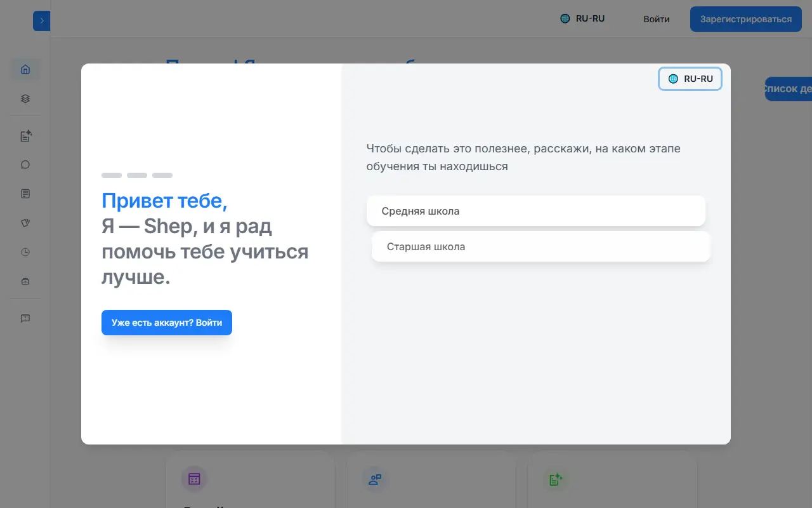Click the question text starting with Чтобы сделать
This screenshot has width=812, height=508.
point(523,157)
